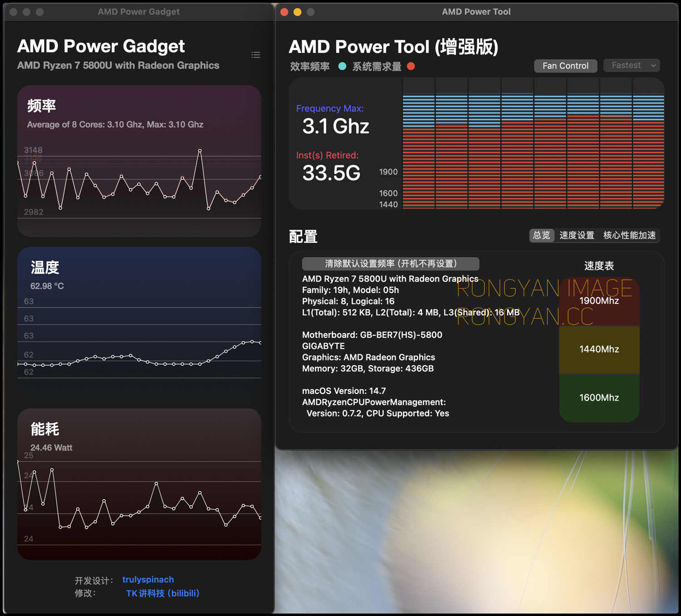The height and width of the screenshot is (616, 681).
Task: Click "Graphics: AMD Radeon Graphics" line
Action: click(x=369, y=358)
